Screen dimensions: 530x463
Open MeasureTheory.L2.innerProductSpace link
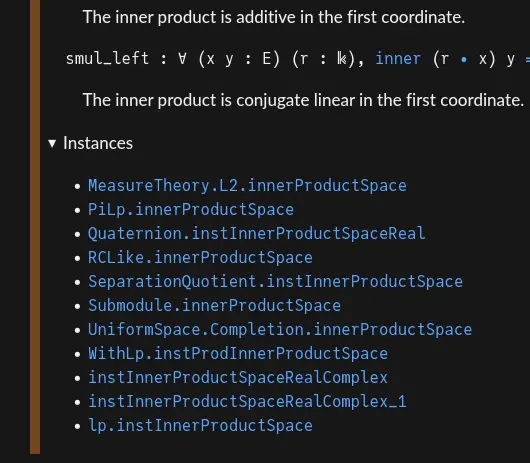247,186
